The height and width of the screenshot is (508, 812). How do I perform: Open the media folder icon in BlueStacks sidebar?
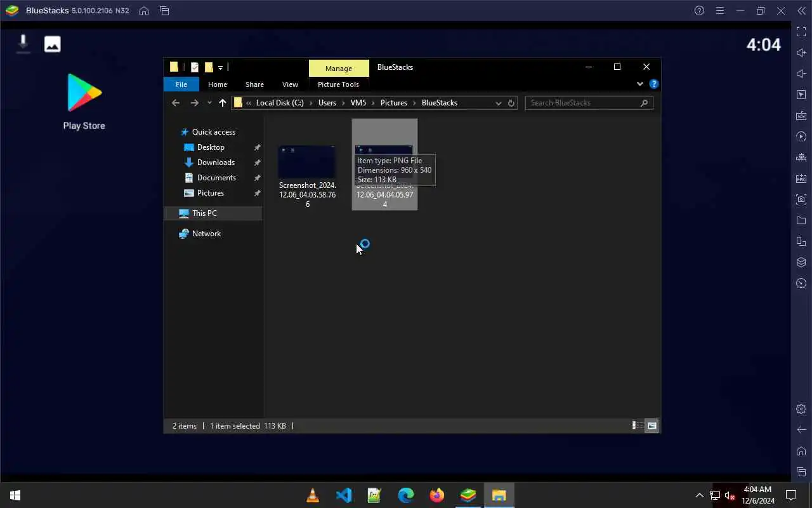pos(801,220)
